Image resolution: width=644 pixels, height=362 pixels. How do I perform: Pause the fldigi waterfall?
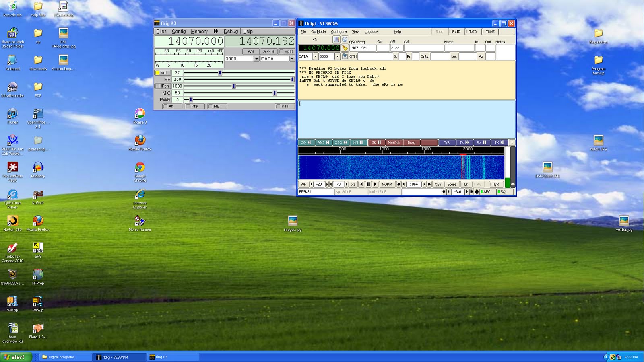point(368,184)
